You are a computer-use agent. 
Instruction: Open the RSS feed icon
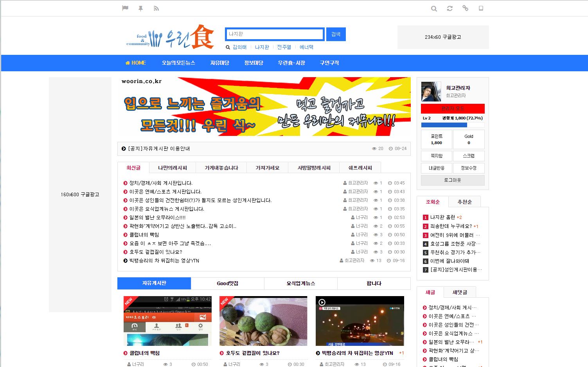click(156, 8)
